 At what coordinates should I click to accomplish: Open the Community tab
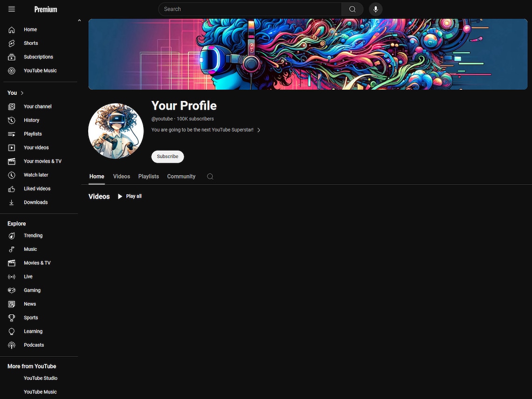(x=181, y=176)
